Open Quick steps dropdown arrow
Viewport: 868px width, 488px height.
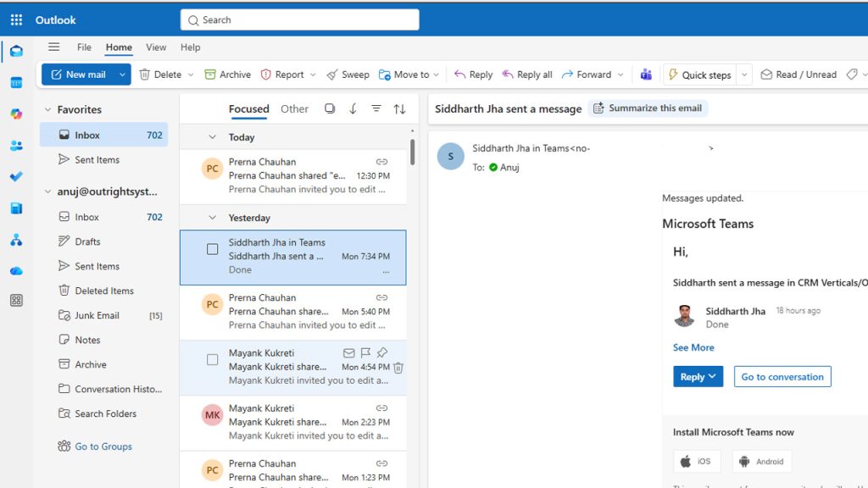click(x=744, y=75)
